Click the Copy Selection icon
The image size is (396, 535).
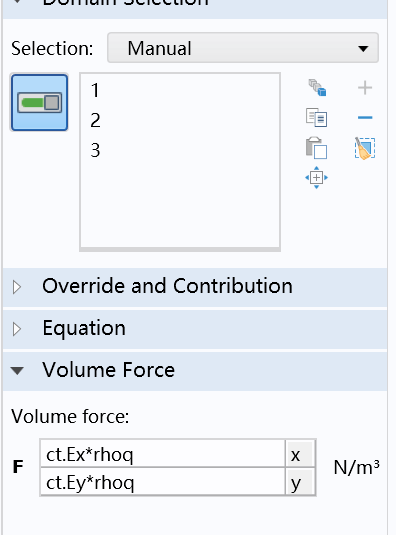coord(317,117)
